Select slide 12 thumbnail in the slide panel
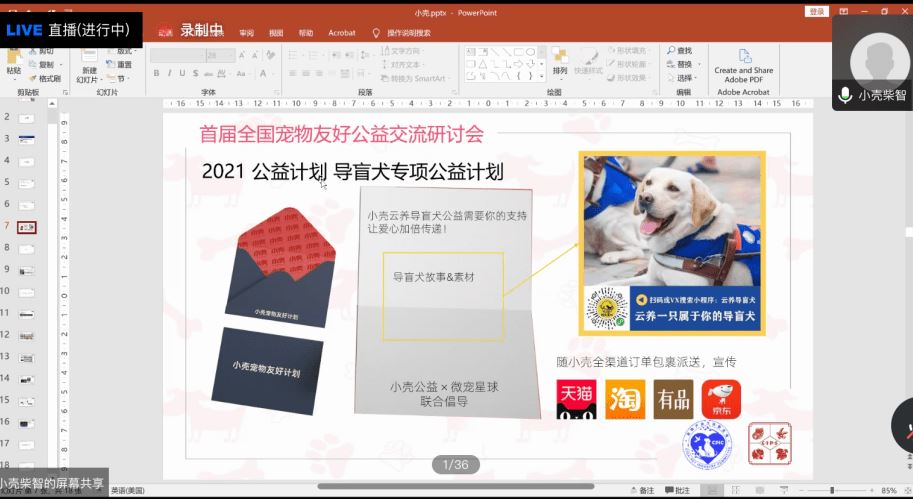 27,336
